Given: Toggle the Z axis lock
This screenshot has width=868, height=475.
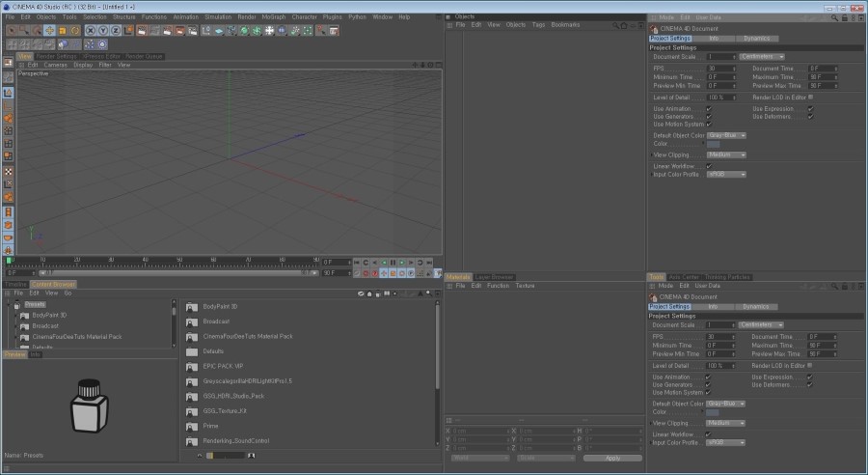Looking at the screenshot, I should click(x=115, y=31).
